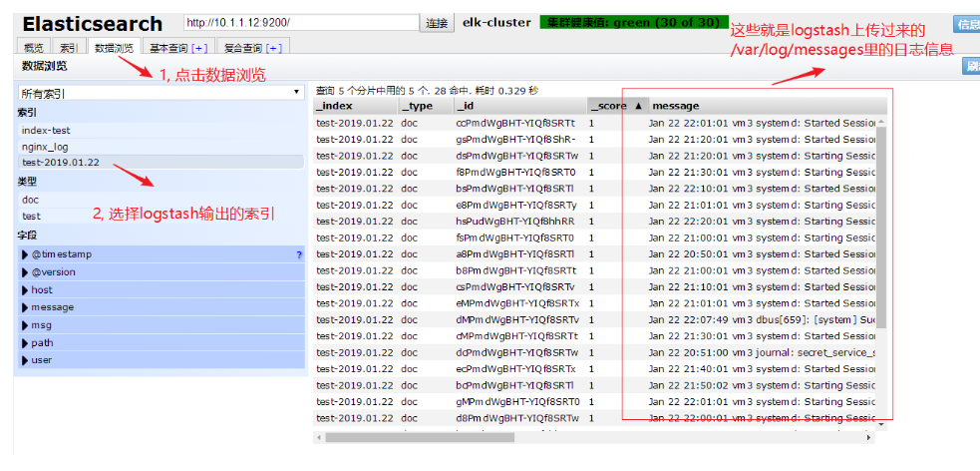Image resolution: width=980 pixels, height=471 pixels.
Task: Click the row with id bsPmdWgBHT-YIQf8SRTl
Action: point(595,189)
